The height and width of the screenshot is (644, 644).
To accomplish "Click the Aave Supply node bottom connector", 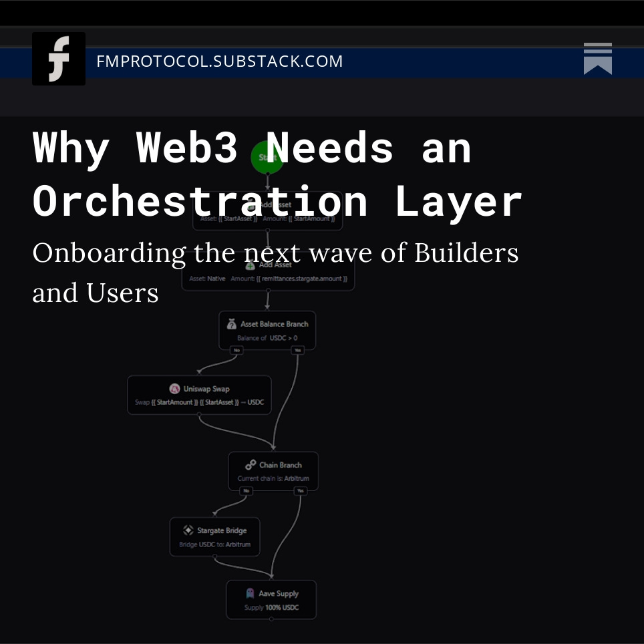I will click(271, 619).
